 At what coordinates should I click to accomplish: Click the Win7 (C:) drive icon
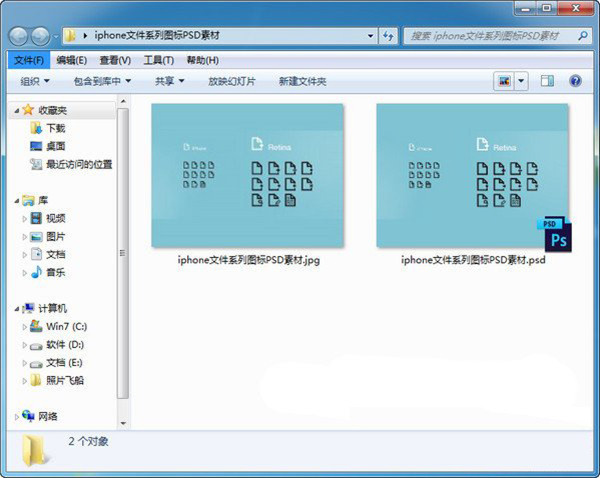36,326
